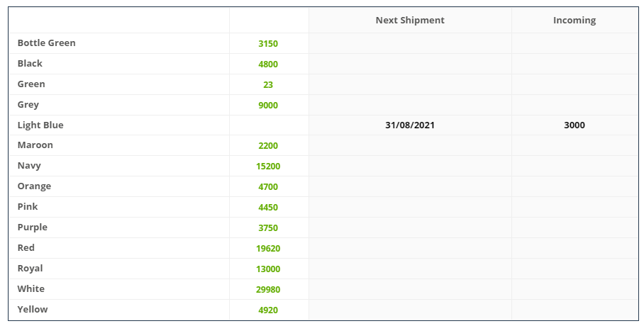Select the Bottle Green row label
Viewport: 644px width, 326px height.
(x=46, y=43)
